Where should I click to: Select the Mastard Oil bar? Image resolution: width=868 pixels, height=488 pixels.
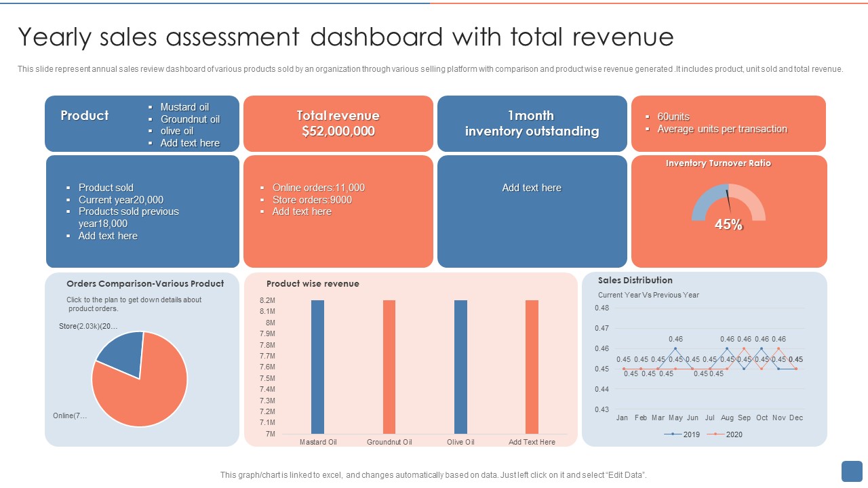pyautogui.click(x=317, y=367)
